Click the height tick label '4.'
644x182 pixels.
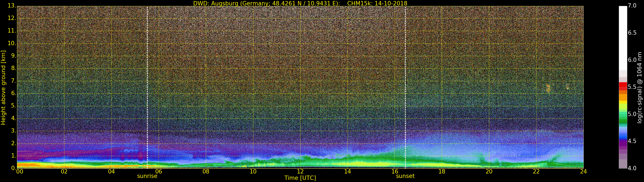pyautogui.click(x=14, y=118)
